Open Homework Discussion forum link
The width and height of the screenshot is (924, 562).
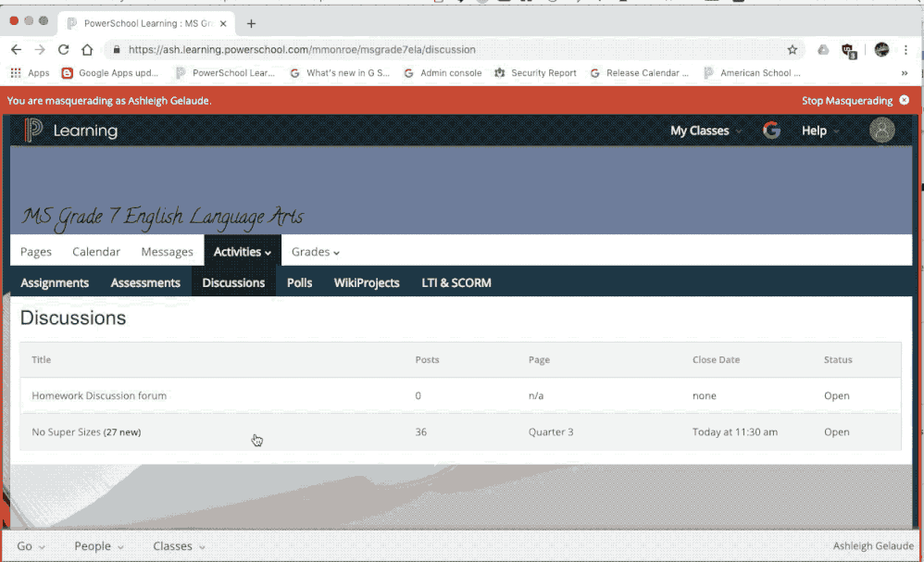pyautogui.click(x=99, y=395)
